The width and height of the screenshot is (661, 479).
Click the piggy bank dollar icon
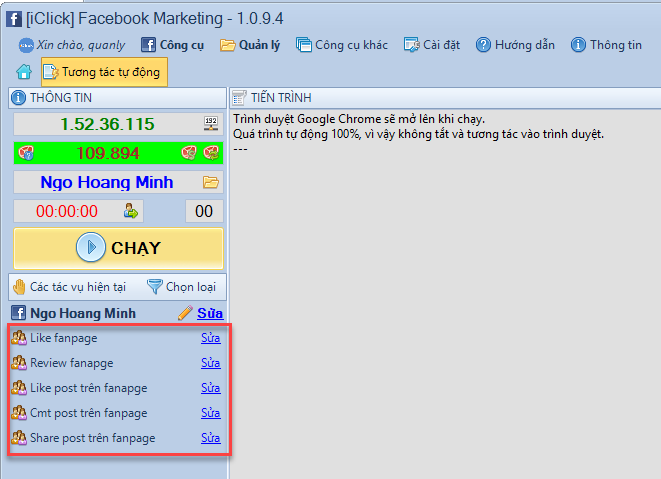coord(189,153)
